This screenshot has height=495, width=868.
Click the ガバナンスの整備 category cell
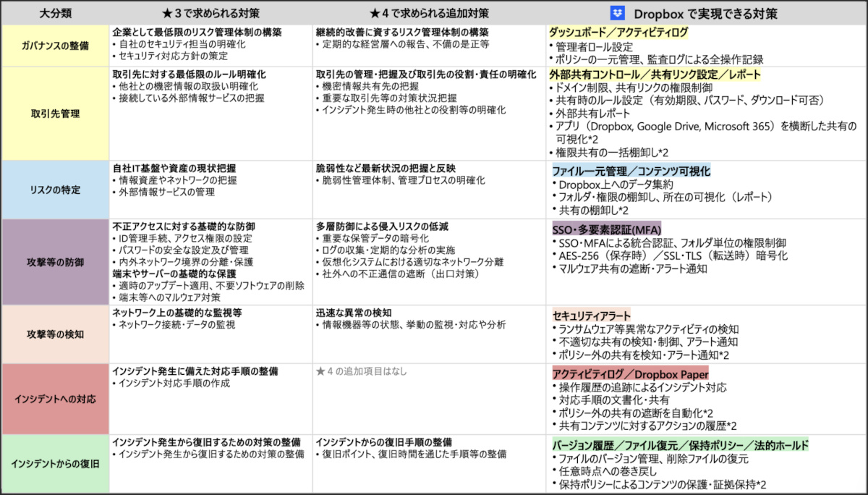pyautogui.click(x=55, y=46)
